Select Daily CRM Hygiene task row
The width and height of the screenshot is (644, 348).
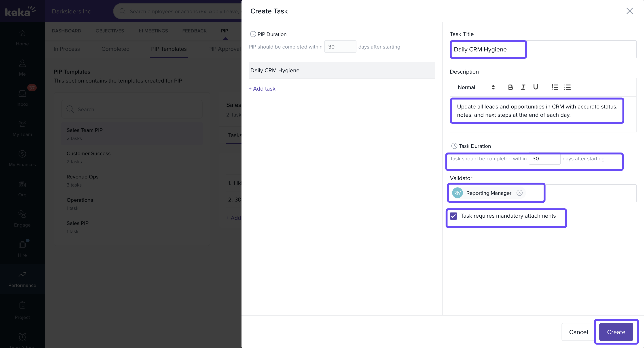[341, 70]
